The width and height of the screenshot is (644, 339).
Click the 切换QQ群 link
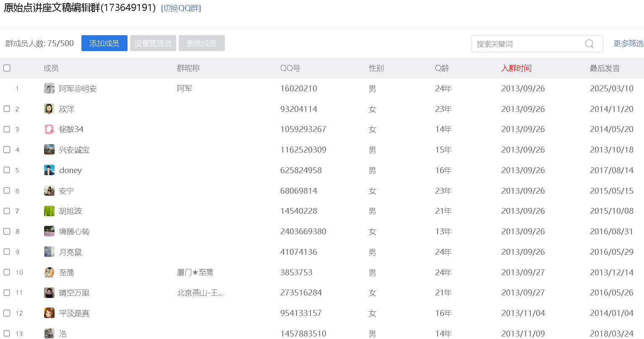pos(181,8)
